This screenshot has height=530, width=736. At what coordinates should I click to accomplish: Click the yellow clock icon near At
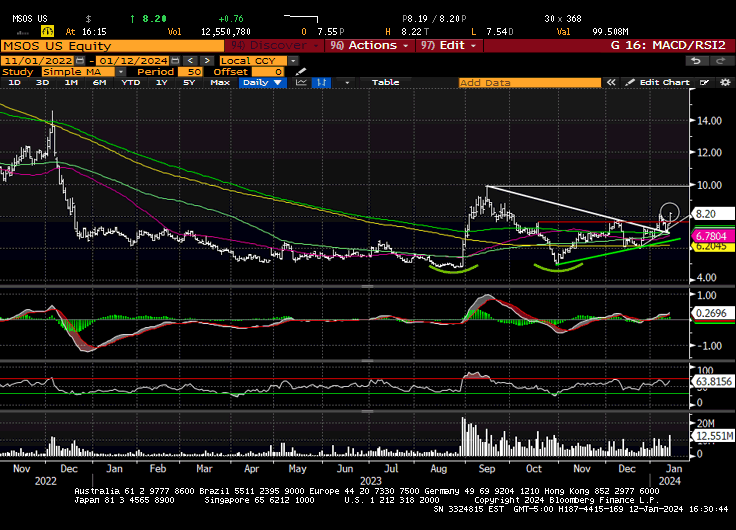(47, 31)
